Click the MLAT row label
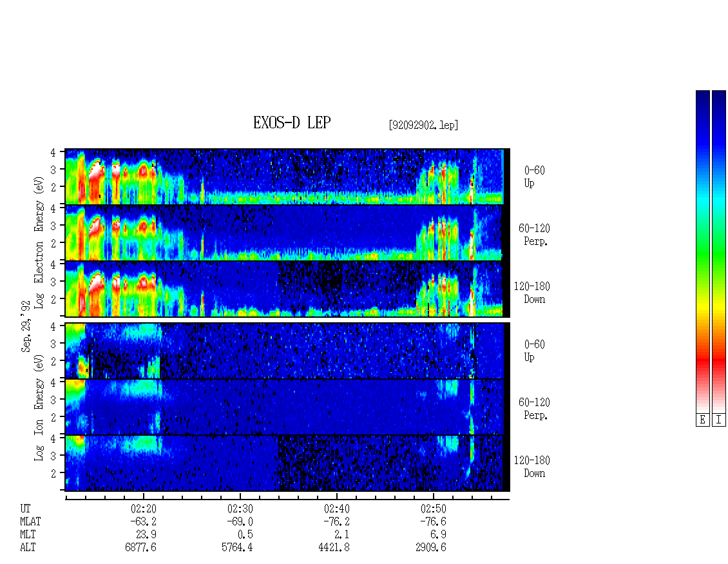The image size is (728, 564). pyautogui.click(x=30, y=521)
